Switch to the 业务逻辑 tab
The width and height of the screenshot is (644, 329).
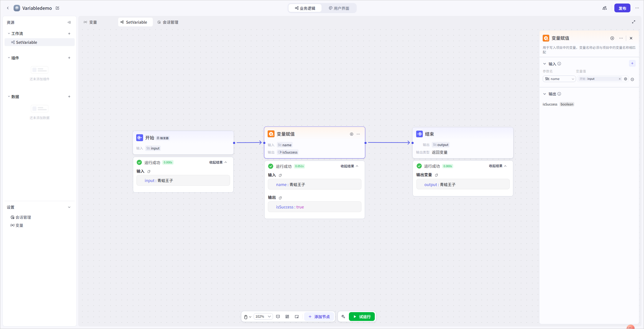pyautogui.click(x=305, y=8)
